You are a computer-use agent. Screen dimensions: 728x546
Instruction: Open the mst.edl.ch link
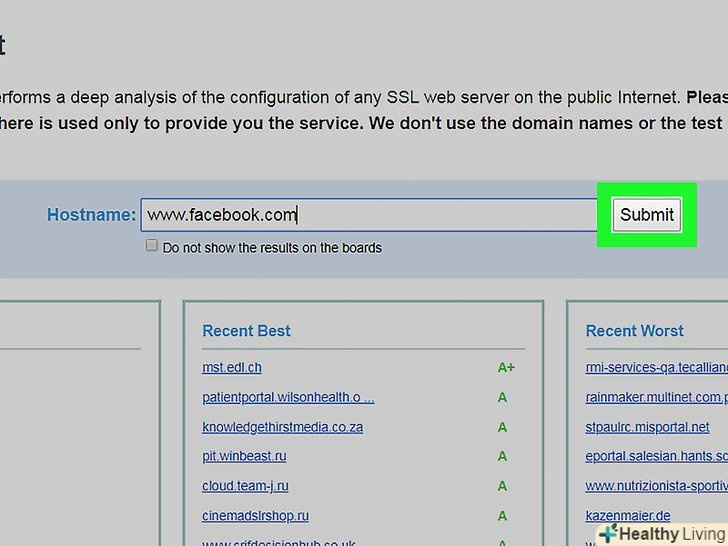pyautogui.click(x=232, y=367)
